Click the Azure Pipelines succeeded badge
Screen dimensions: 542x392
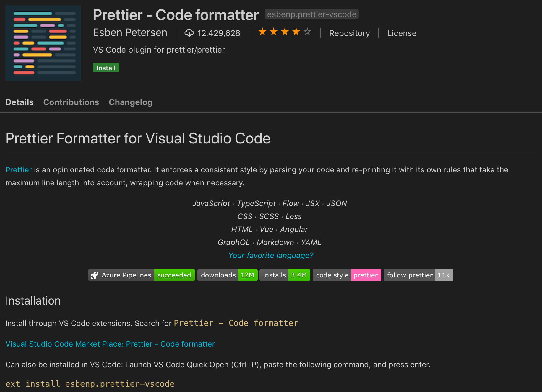pyautogui.click(x=142, y=275)
